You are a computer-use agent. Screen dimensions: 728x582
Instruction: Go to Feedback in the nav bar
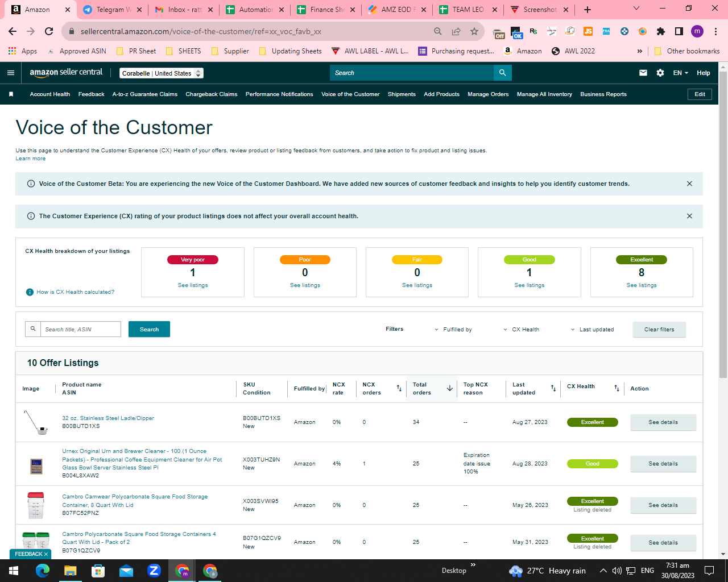pos(92,94)
